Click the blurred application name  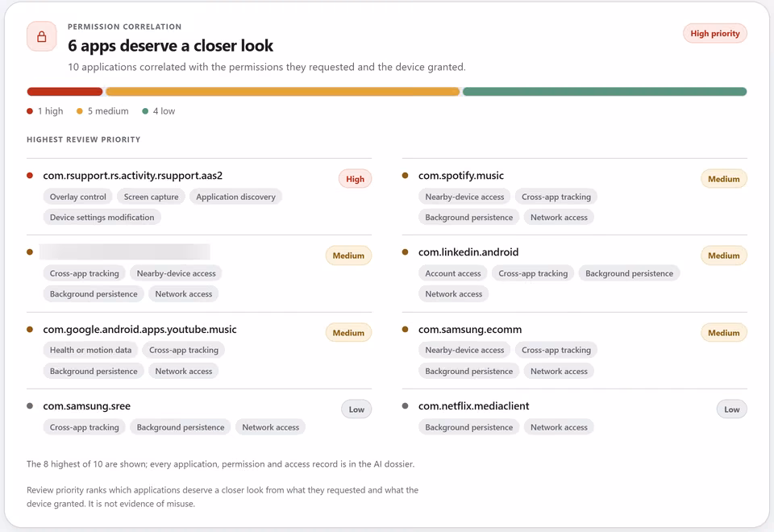click(125, 251)
